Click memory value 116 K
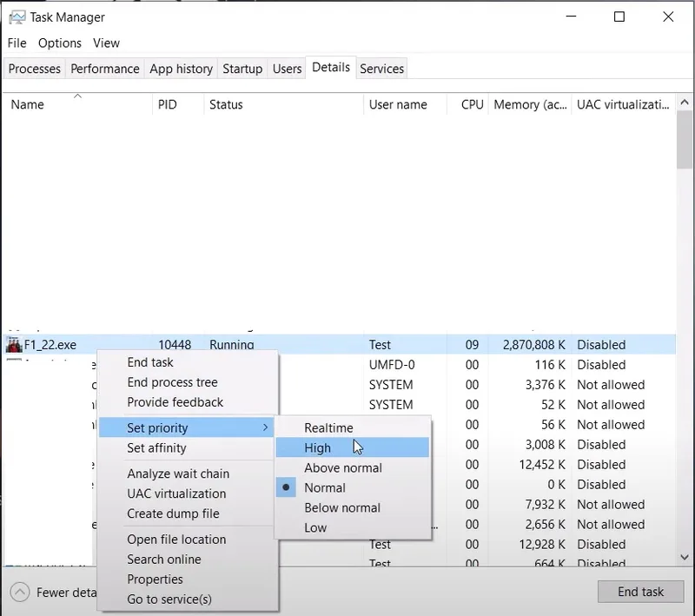The image size is (695, 616). coord(550,365)
